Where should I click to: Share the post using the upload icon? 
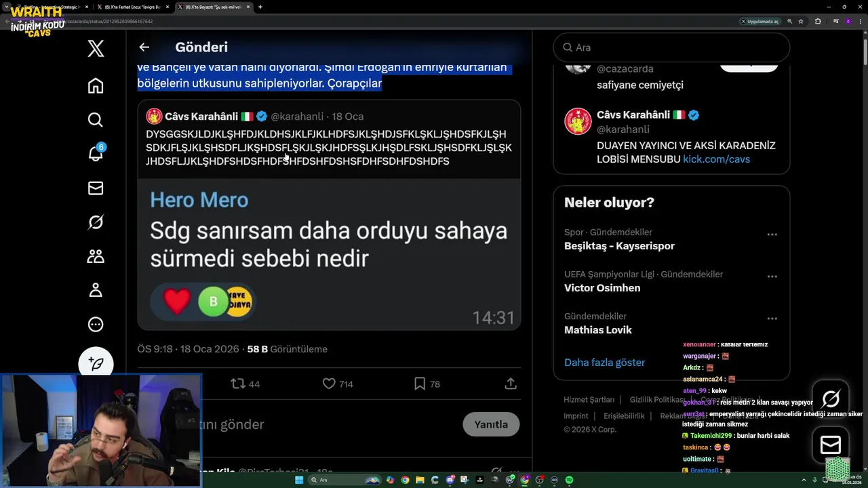tap(511, 384)
